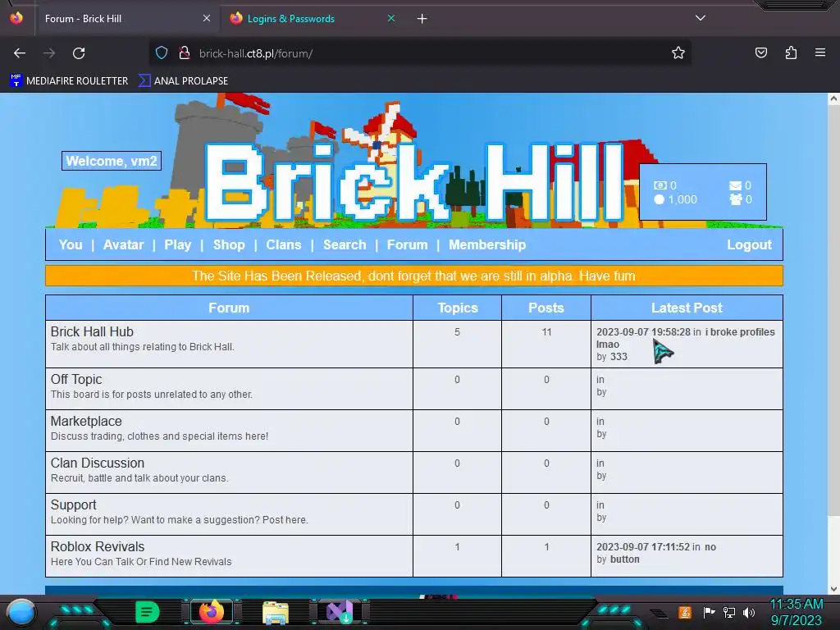Image resolution: width=840 pixels, height=630 pixels.
Task: Open the taskbar clock showing 11:35 AM
Action: [796, 612]
